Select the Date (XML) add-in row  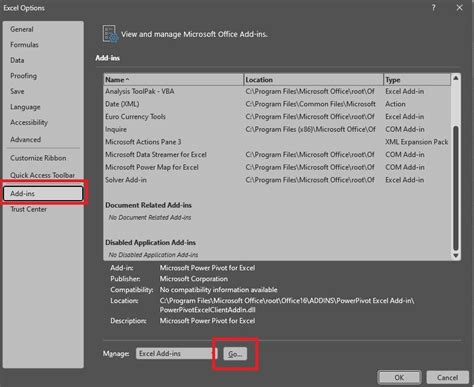coord(277,104)
